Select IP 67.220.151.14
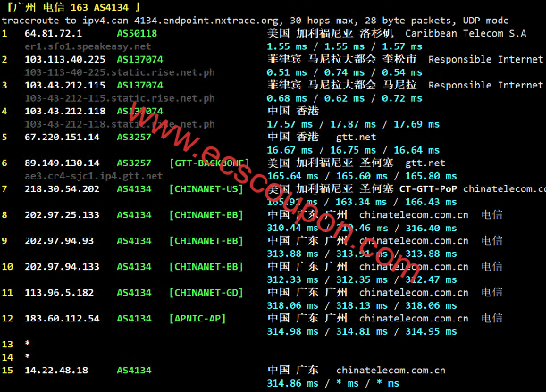546x392 pixels. click(62, 138)
